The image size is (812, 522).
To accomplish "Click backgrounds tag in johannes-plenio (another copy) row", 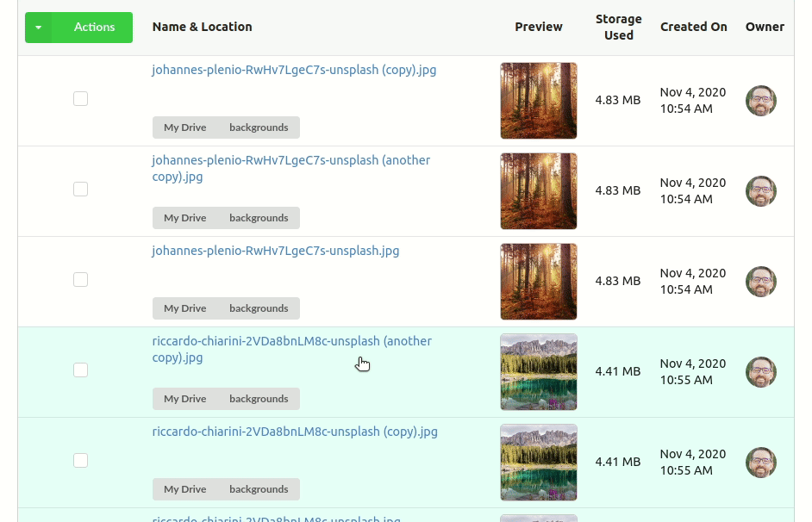I will pos(259,218).
